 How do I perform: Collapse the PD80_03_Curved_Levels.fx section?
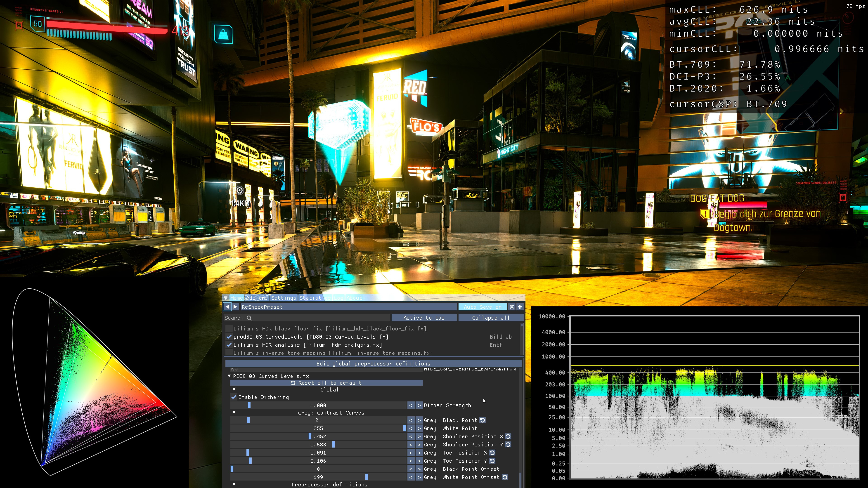[x=229, y=376]
